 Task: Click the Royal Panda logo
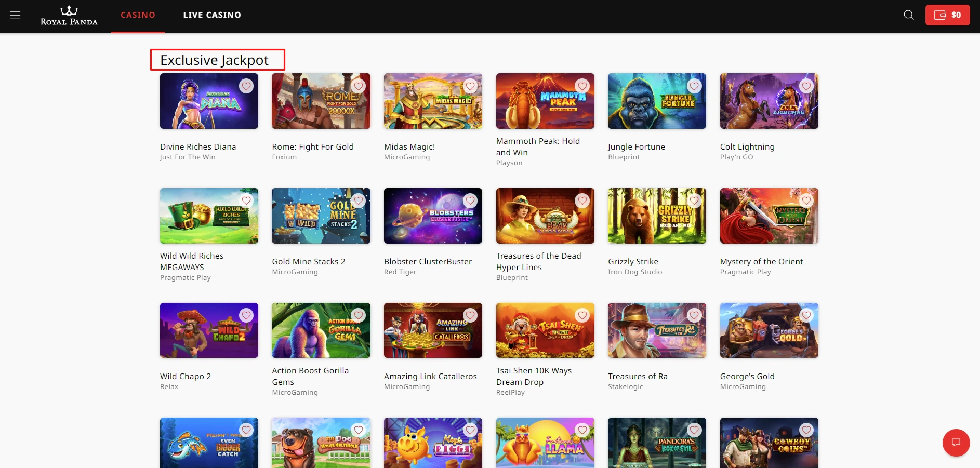tap(69, 15)
